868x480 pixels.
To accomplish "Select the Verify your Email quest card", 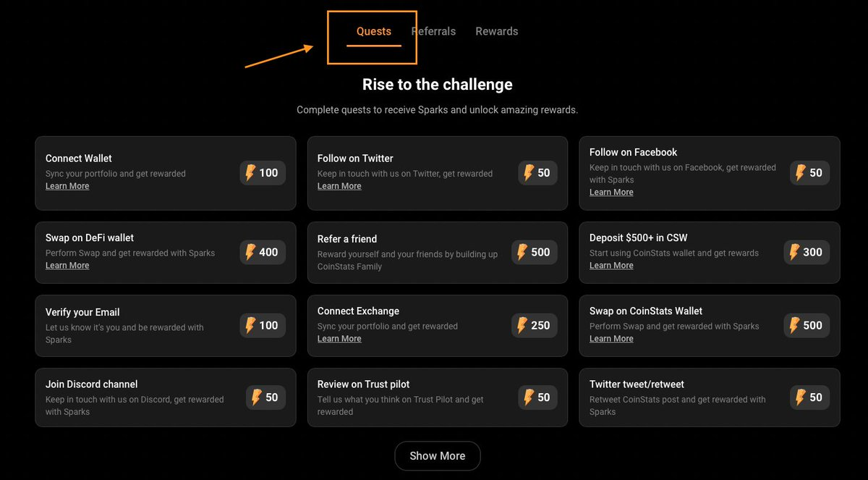I will pos(166,325).
